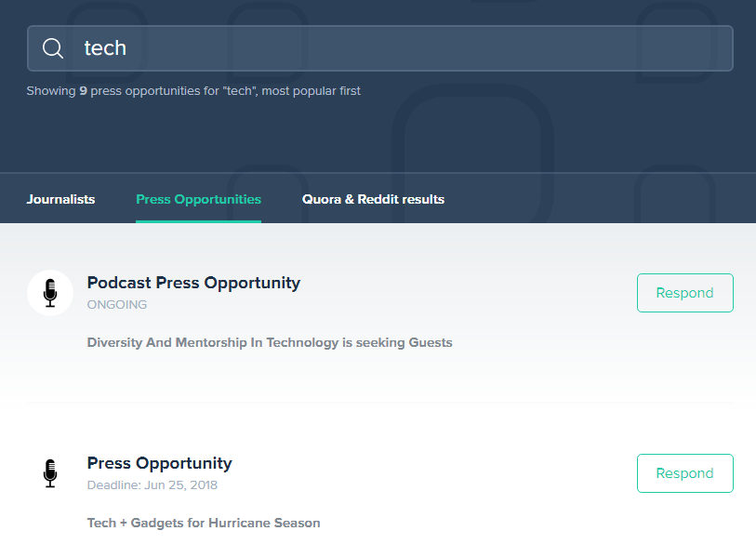Select the Press Opportunities tab
This screenshot has height=544, width=756.
(198, 199)
